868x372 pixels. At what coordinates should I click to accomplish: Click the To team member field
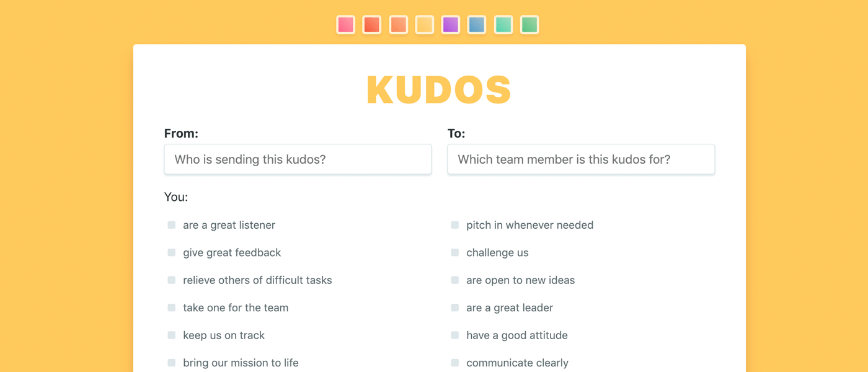click(x=581, y=159)
